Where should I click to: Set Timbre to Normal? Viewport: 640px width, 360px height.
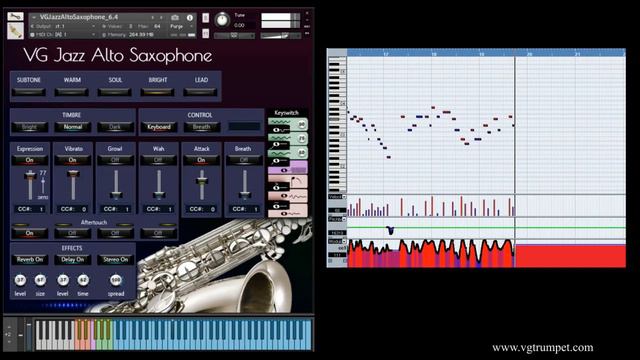click(x=73, y=127)
